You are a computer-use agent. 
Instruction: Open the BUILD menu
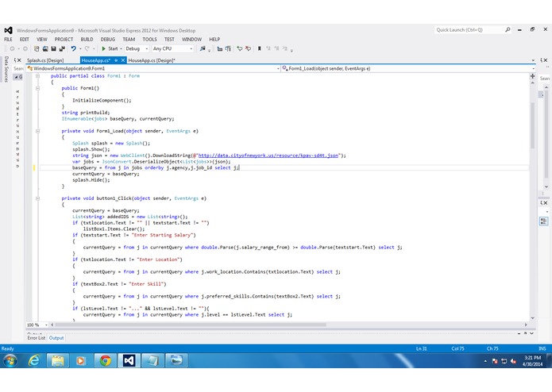87,40
